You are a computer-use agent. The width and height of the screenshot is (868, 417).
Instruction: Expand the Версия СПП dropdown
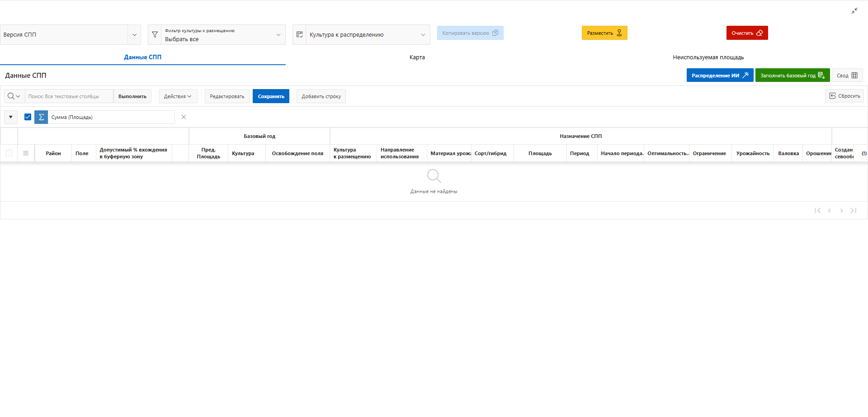click(x=134, y=35)
